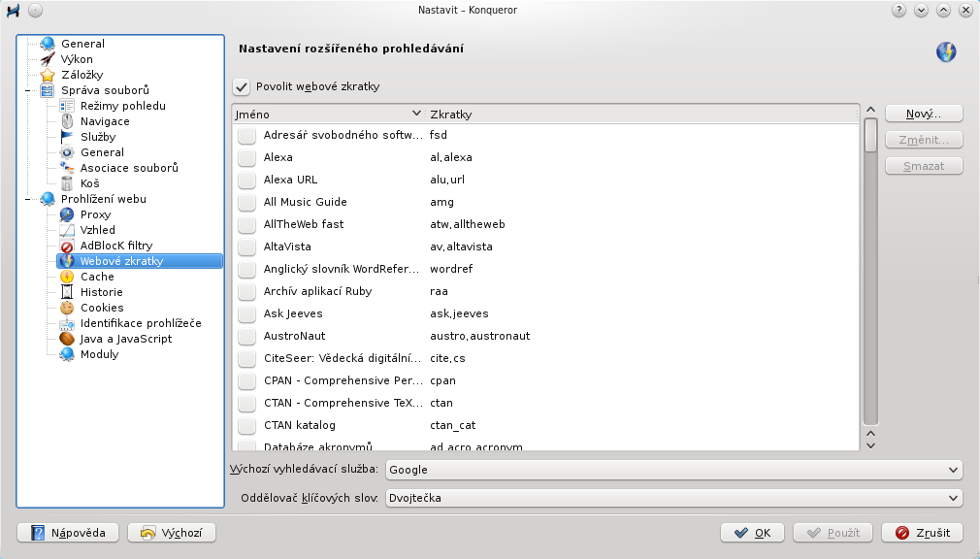This screenshot has height=559, width=980.
Task: Click the Změnit... button
Action: point(924,140)
